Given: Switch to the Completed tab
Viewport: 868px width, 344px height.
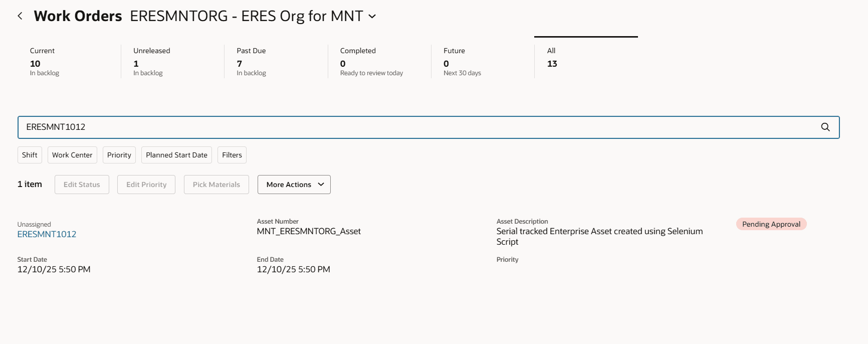Looking at the screenshot, I should pos(379,61).
